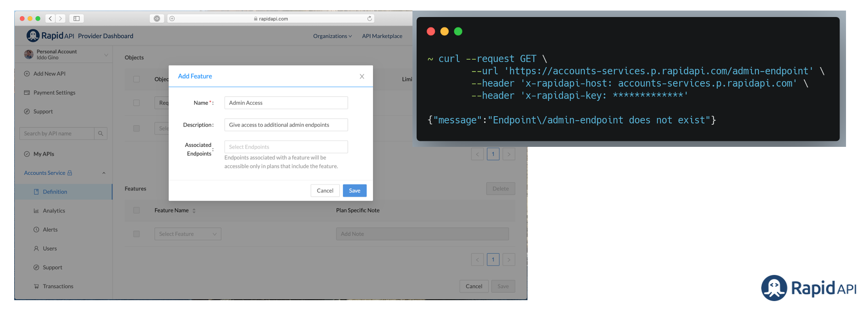Open Analytics chart icon in sidebar

36,211
